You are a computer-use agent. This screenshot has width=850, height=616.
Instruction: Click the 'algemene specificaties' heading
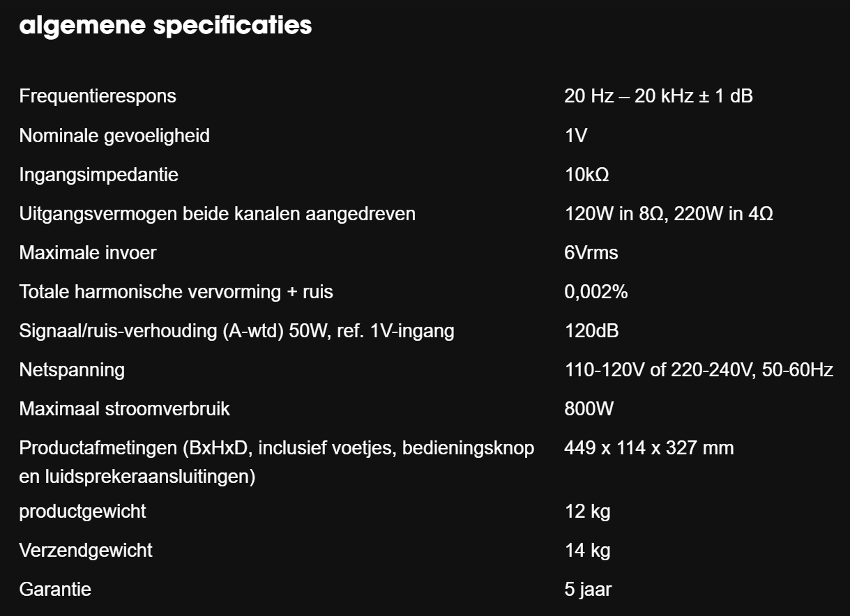[165, 25]
